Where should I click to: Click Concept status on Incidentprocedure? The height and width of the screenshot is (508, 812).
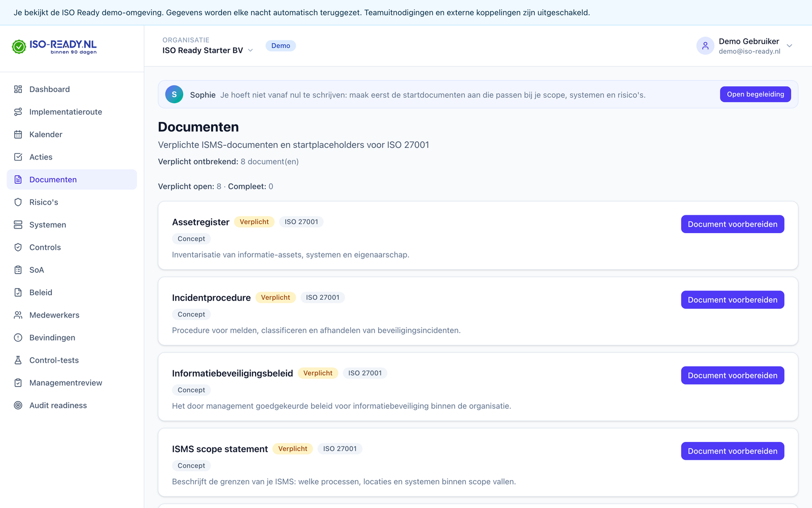[x=191, y=314]
